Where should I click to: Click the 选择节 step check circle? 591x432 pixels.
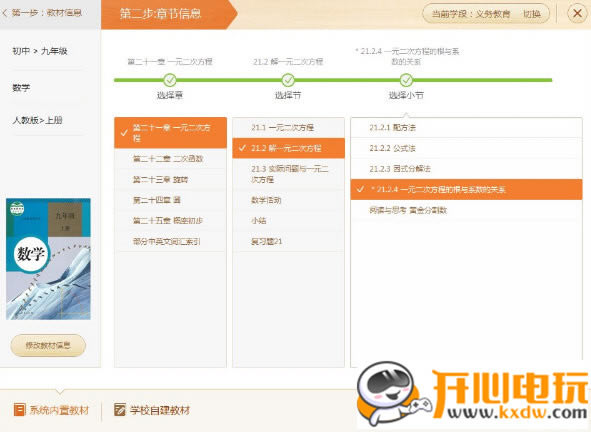(288, 80)
